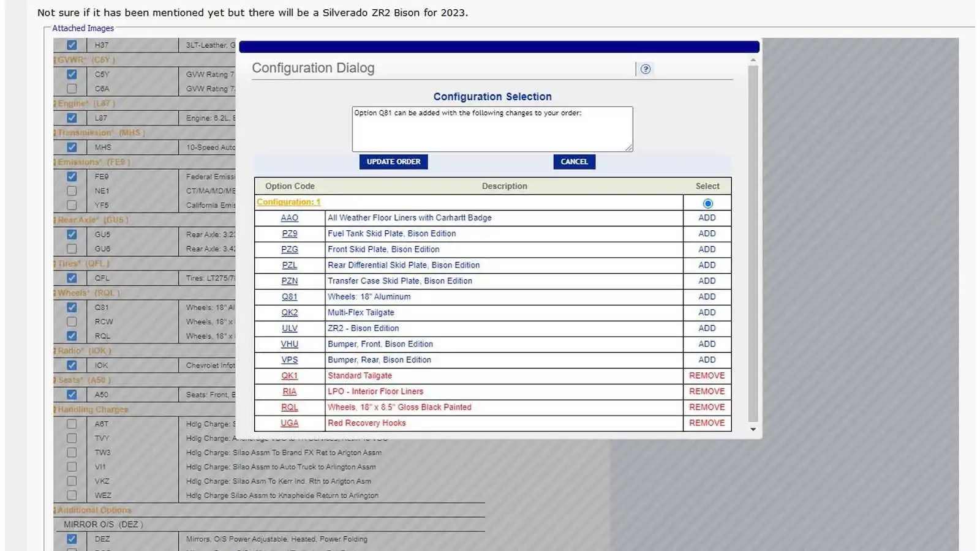Open option code PZG link
This screenshot has height=551, width=980.
(289, 250)
